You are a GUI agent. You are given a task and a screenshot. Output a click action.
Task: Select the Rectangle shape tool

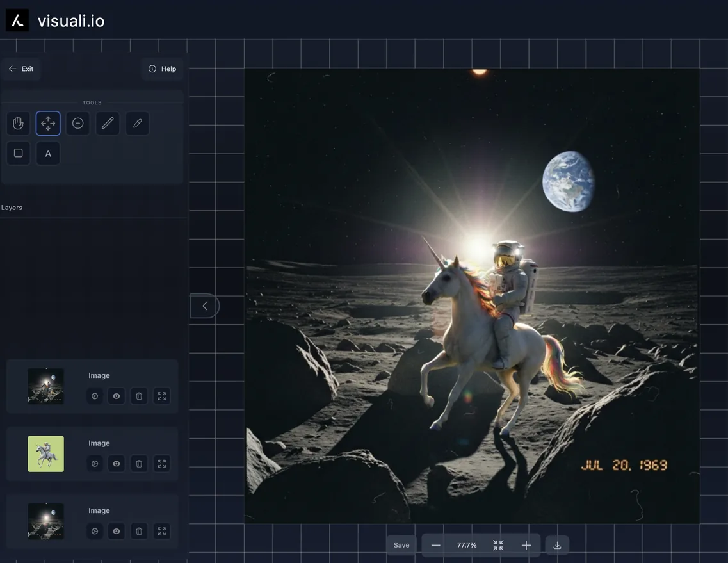point(18,153)
